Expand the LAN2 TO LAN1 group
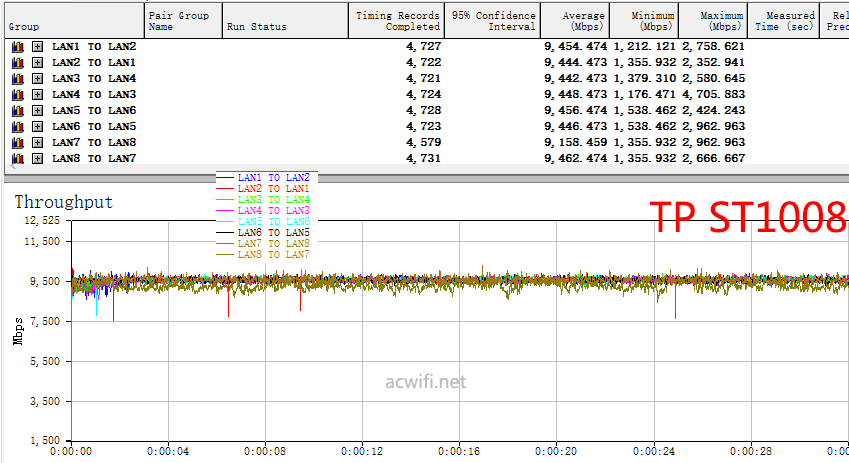 pyautogui.click(x=37, y=63)
